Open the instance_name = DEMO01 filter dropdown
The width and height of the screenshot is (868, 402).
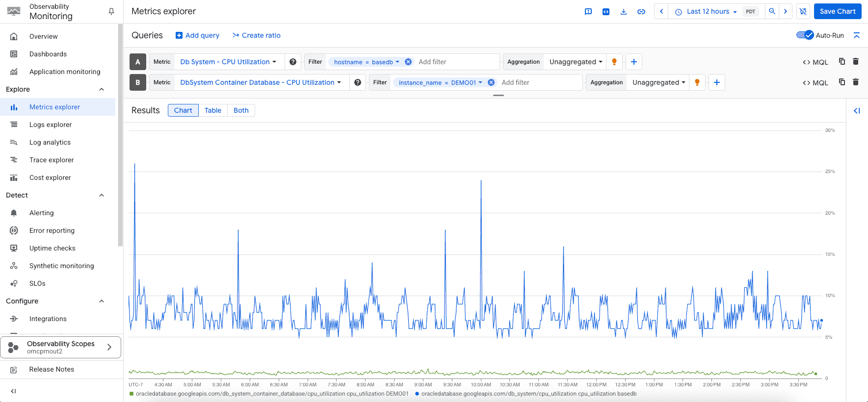440,82
